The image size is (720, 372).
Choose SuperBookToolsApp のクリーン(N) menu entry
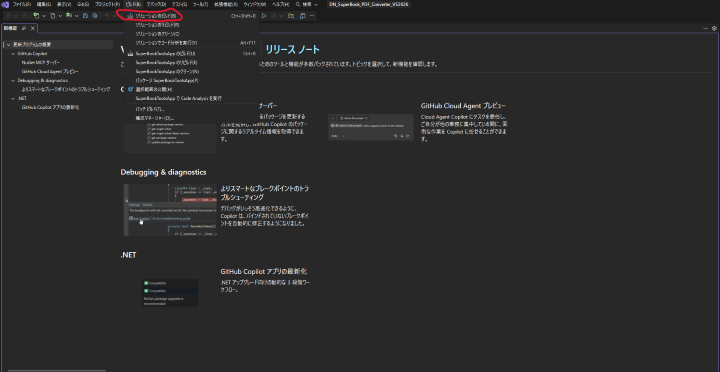pyautogui.click(x=192, y=72)
